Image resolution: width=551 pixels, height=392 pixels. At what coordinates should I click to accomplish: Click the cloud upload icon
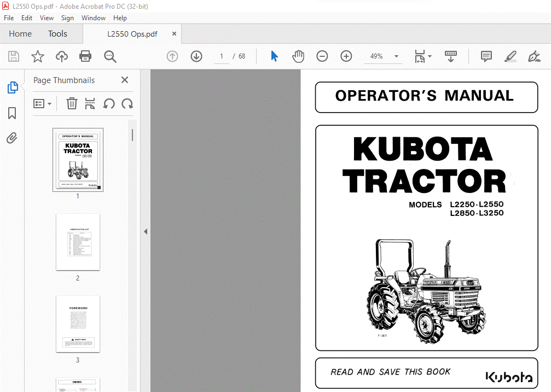coord(61,56)
